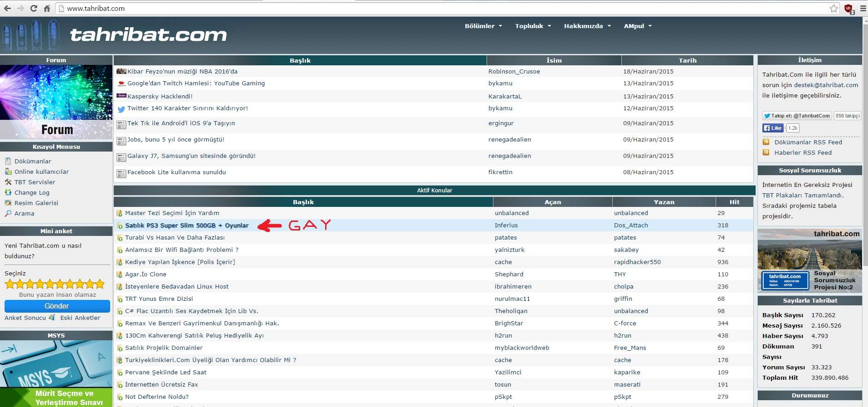Click the browser home icon
Viewport: 868px width, 407px height.
[47, 8]
